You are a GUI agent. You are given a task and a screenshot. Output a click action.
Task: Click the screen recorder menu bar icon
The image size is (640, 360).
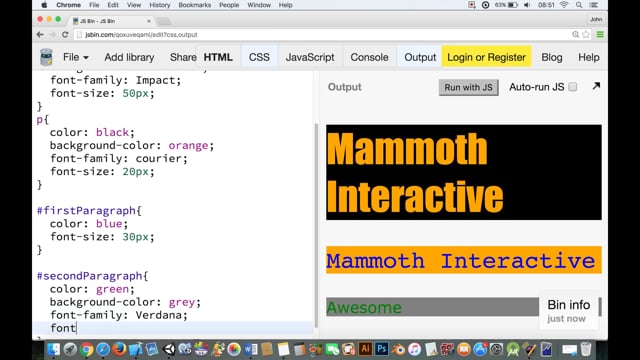click(x=472, y=5)
